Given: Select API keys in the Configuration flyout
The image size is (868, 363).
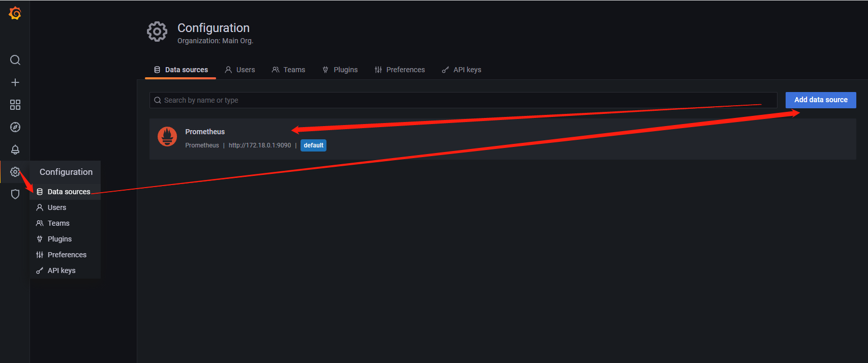Looking at the screenshot, I should click(66, 270).
